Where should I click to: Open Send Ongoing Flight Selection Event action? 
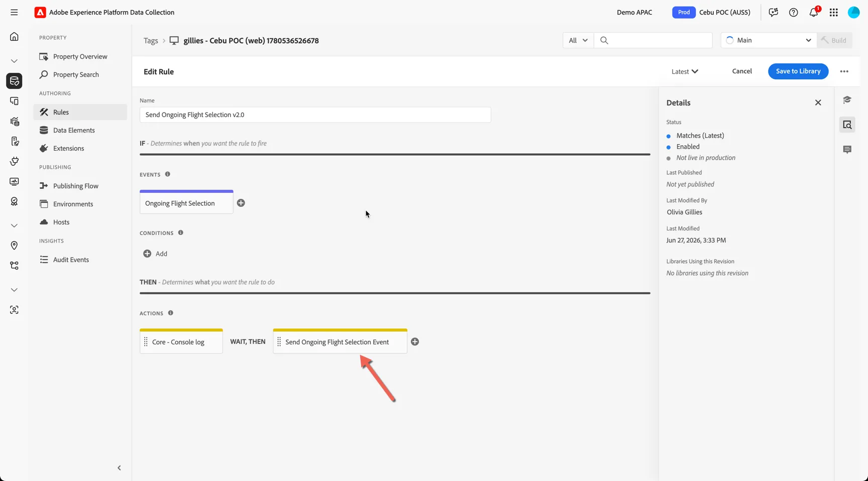340,341
